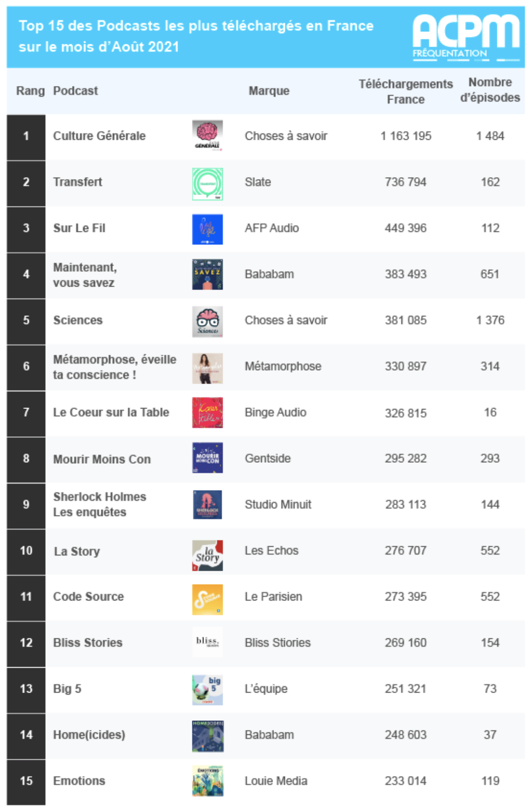Click the Emotions podcast cover thumbnail
Viewport: 532px width, 812px height.
coord(207,781)
